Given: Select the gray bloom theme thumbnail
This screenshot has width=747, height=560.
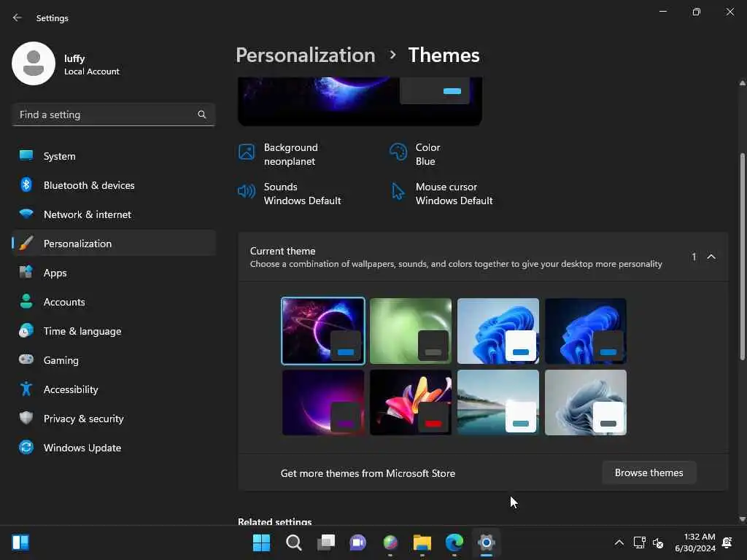Looking at the screenshot, I should (x=586, y=402).
